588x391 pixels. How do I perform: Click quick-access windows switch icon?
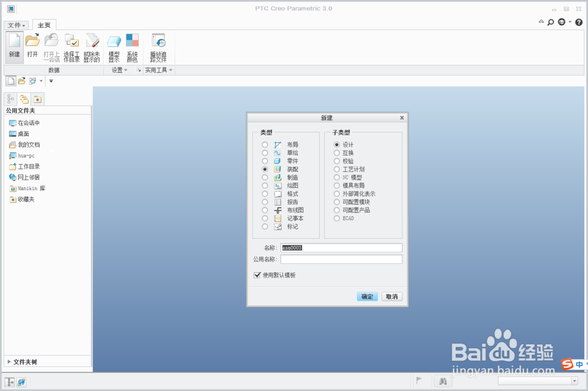coord(32,81)
